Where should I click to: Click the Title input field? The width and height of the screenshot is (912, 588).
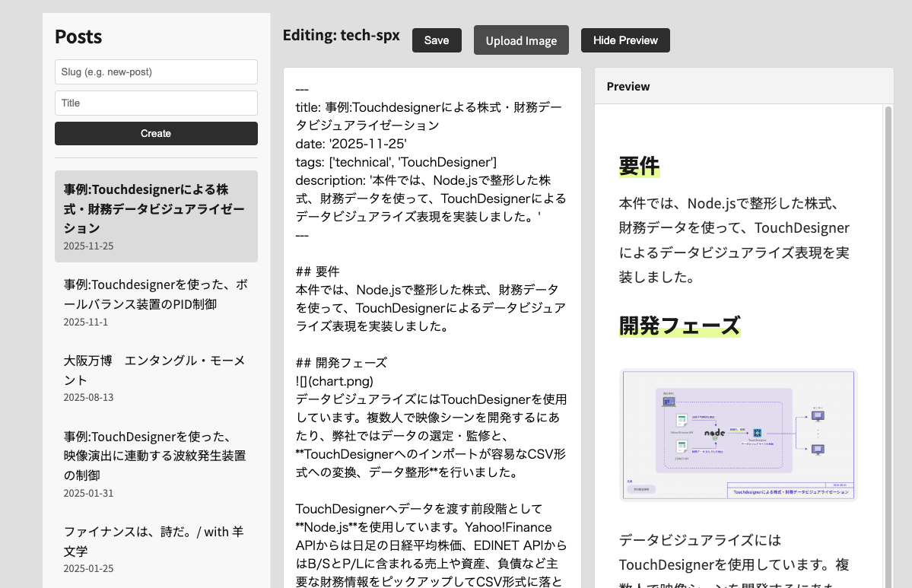point(156,103)
